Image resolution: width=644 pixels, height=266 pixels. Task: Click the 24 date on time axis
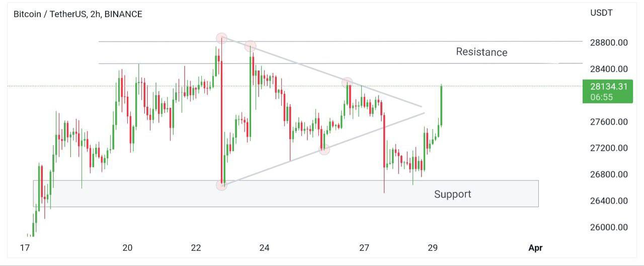(x=264, y=247)
